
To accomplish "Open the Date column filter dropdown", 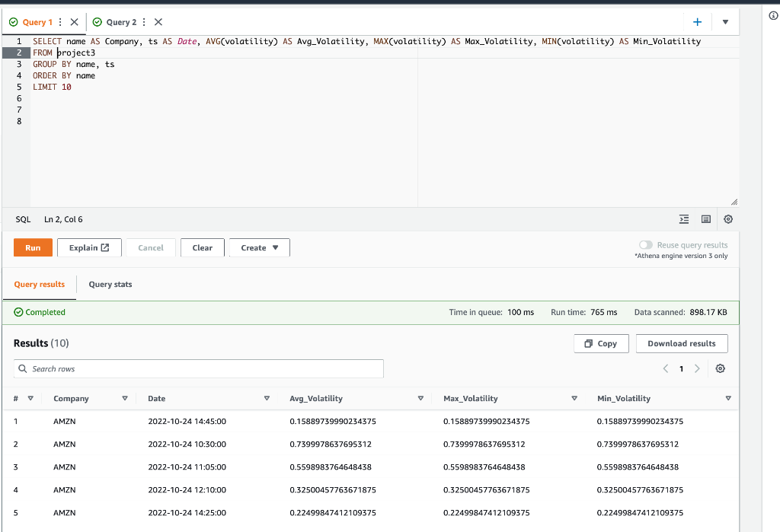I will pos(267,398).
